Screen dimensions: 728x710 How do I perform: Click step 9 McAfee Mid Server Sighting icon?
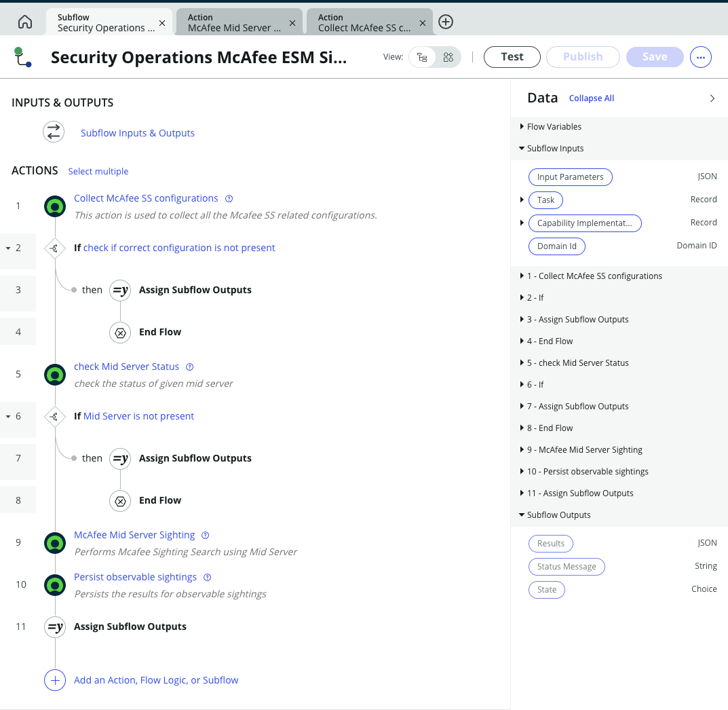[55, 543]
